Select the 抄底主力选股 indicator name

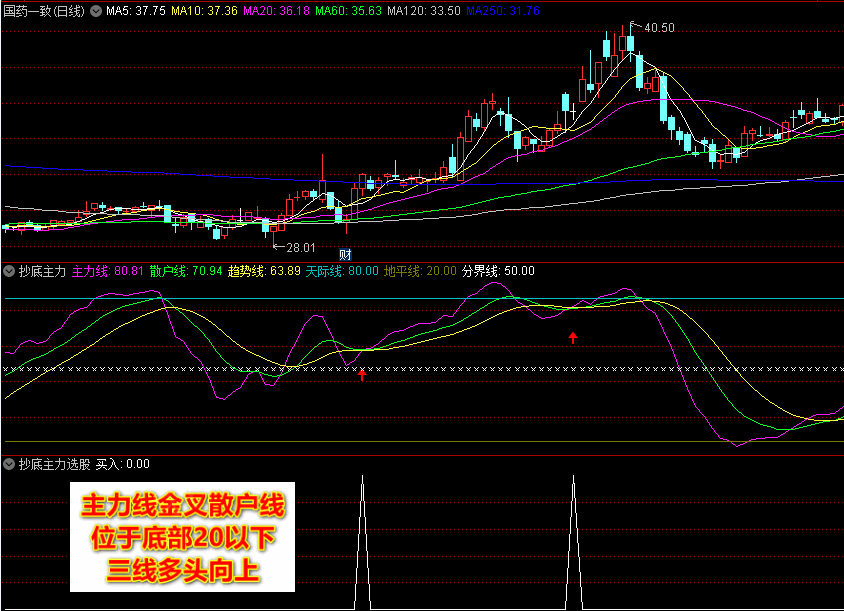click(54, 463)
